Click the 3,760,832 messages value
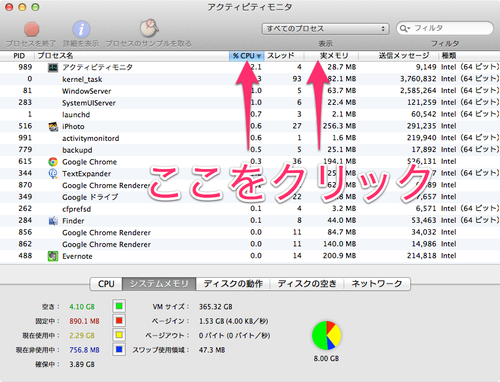Image resolution: width=500 pixels, height=382 pixels. tap(418, 79)
